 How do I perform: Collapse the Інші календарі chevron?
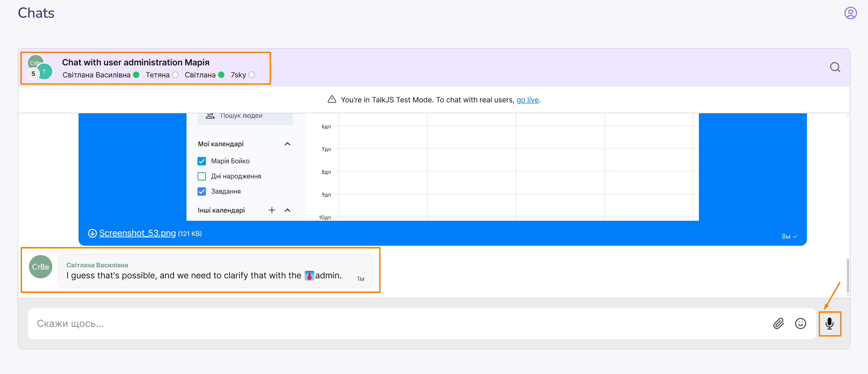287,210
